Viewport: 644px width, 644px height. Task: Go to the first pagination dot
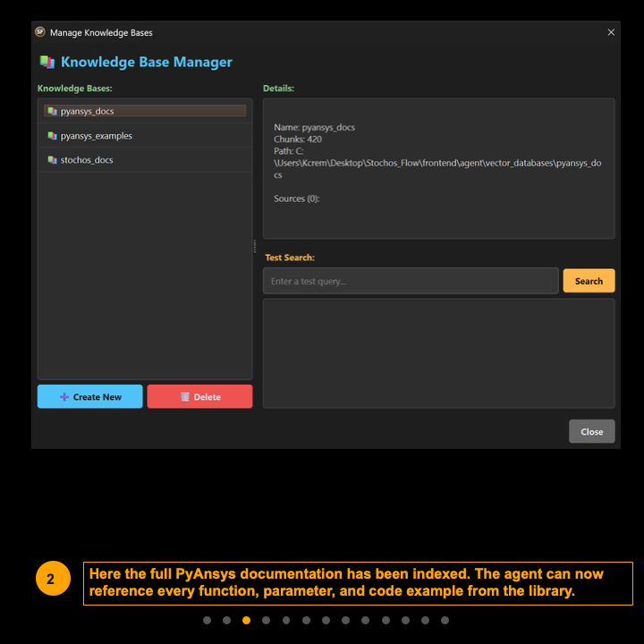pos(207,620)
